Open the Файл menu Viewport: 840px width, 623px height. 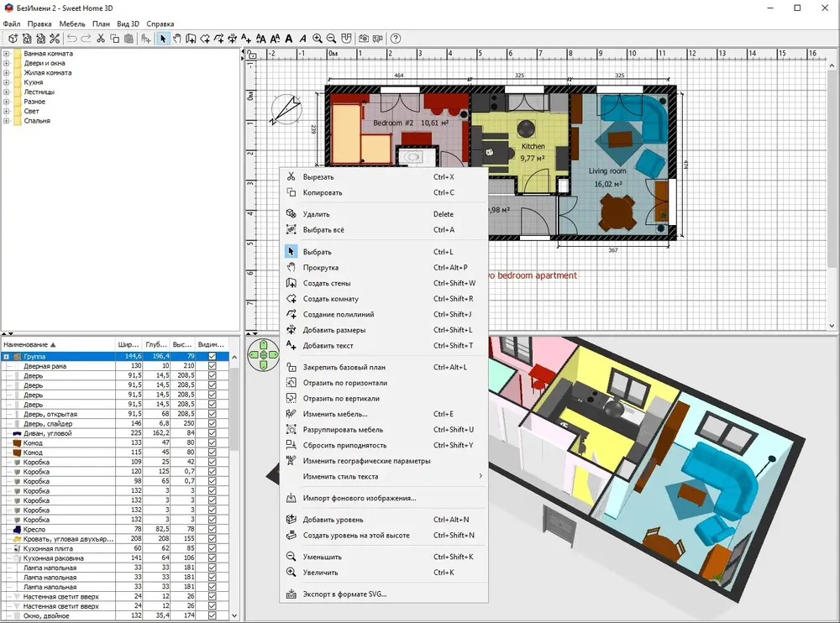[x=12, y=24]
